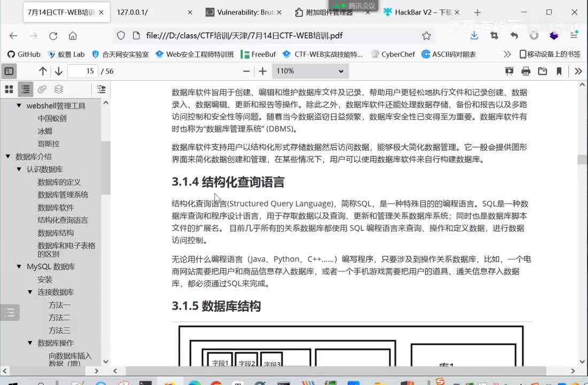Open ASCII码对照表 bookmark
The image size is (588, 385).
pyautogui.click(x=449, y=55)
